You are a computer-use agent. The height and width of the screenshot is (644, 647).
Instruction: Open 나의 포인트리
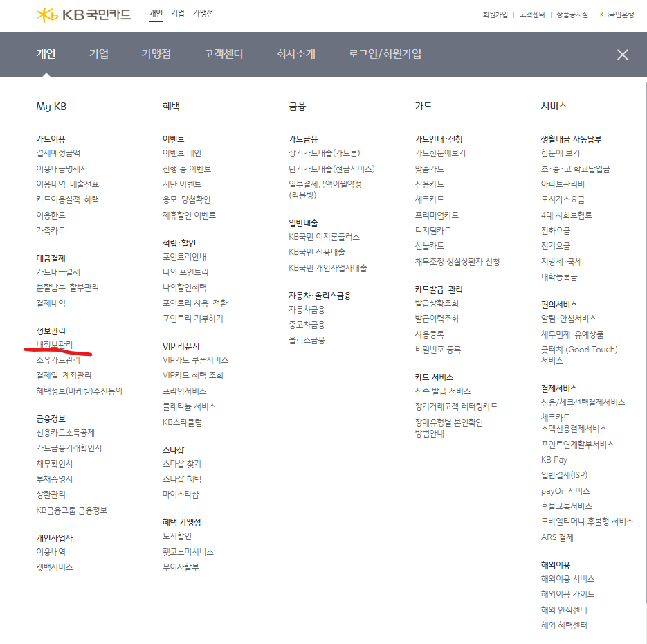click(x=185, y=272)
